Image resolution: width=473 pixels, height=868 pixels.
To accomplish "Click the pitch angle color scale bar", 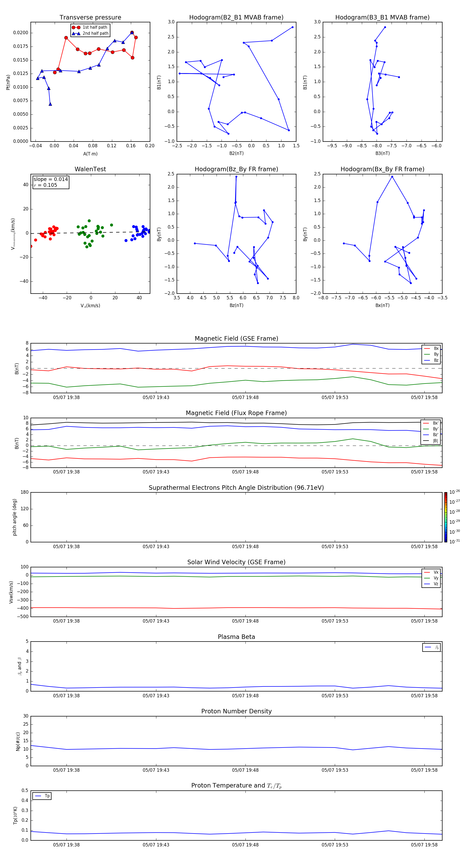I will click(x=446, y=517).
